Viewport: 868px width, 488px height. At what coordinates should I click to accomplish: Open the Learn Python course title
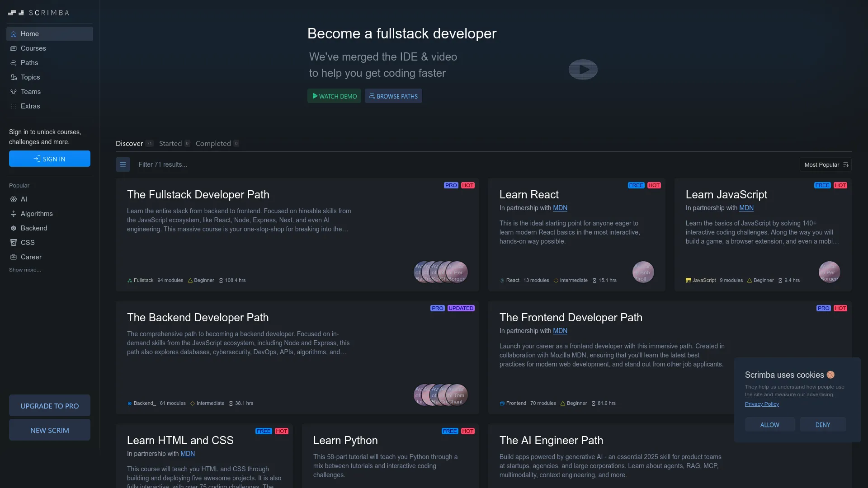345,440
